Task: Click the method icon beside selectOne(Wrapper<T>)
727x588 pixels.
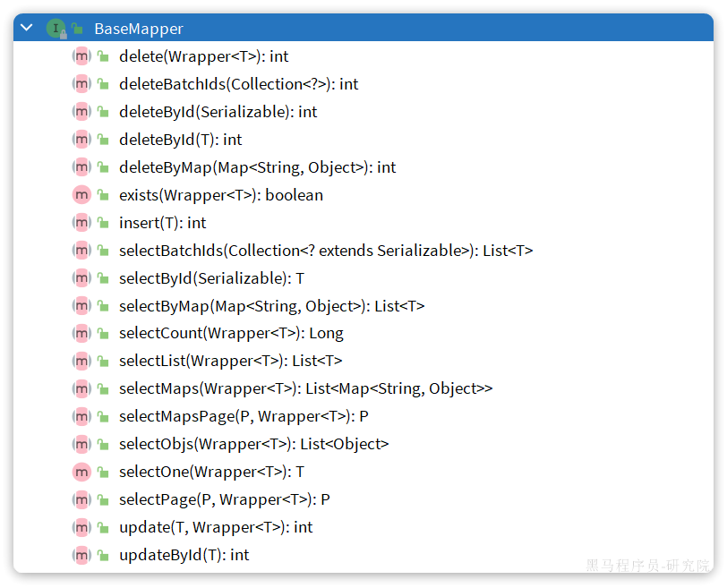Action: (x=81, y=472)
